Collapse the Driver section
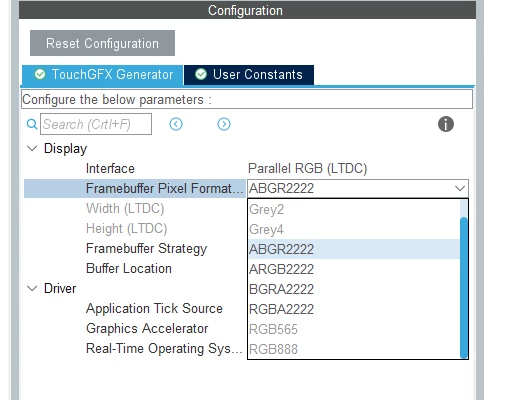514x400 pixels. tap(32, 288)
